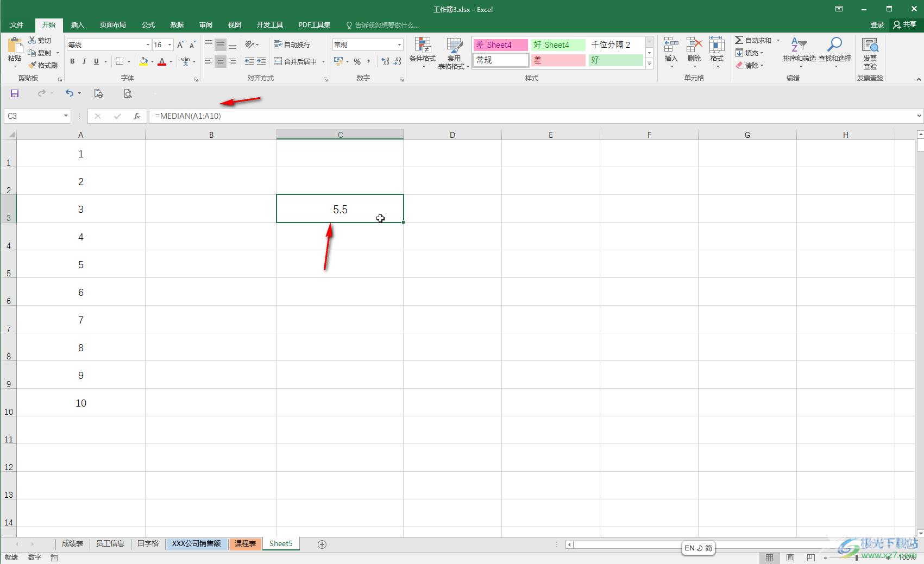Image resolution: width=924 pixels, height=564 pixels.
Task: Click the Paste icon in the clipboard group
Action: pyautogui.click(x=15, y=46)
